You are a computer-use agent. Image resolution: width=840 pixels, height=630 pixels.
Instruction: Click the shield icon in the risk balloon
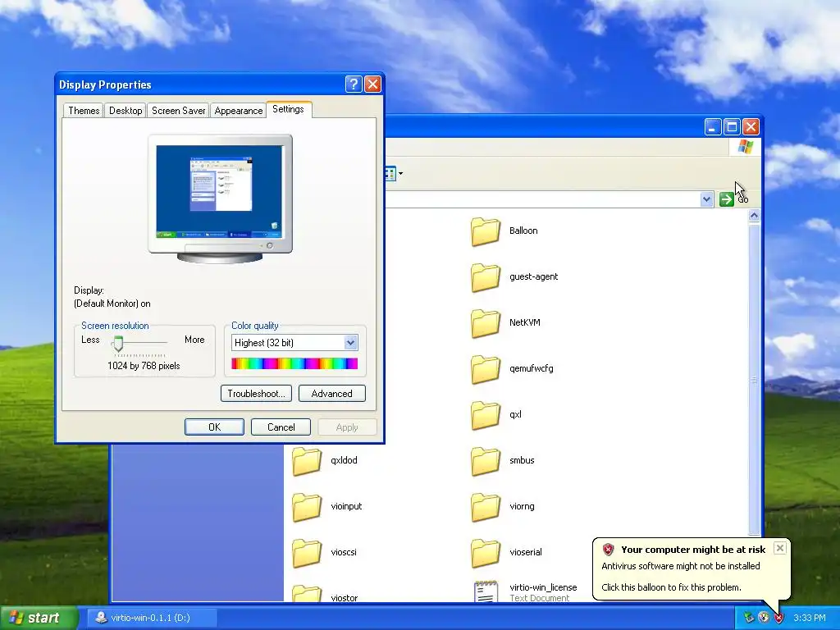(x=608, y=550)
